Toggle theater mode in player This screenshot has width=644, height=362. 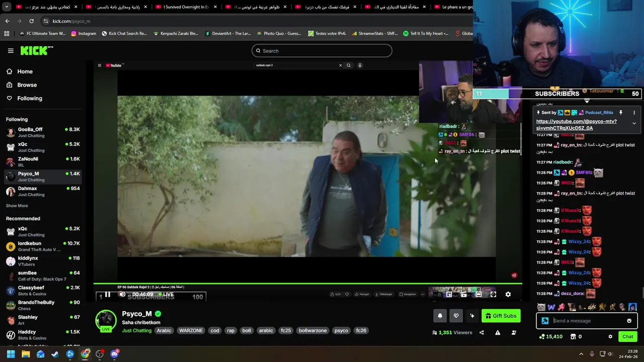click(478, 295)
